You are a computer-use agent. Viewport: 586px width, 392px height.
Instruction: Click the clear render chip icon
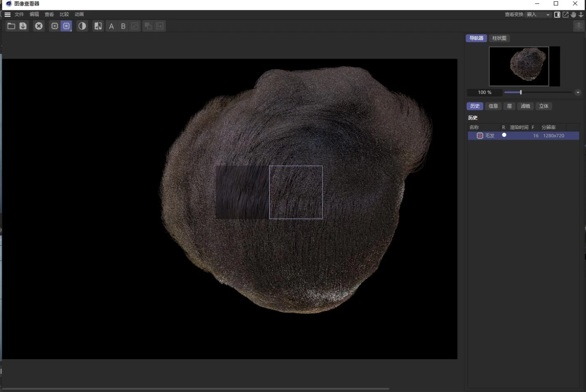(55, 26)
